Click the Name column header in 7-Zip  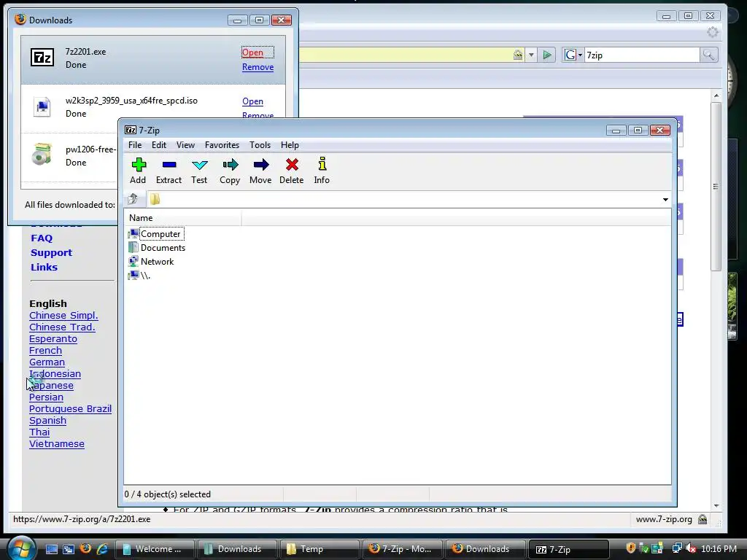pos(183,217)
